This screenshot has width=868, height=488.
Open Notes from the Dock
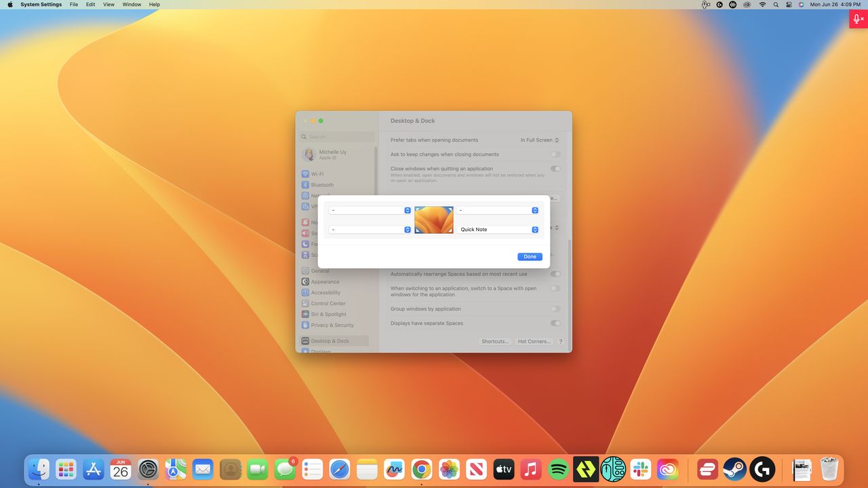pyautogui.click(x=367, y=469)
